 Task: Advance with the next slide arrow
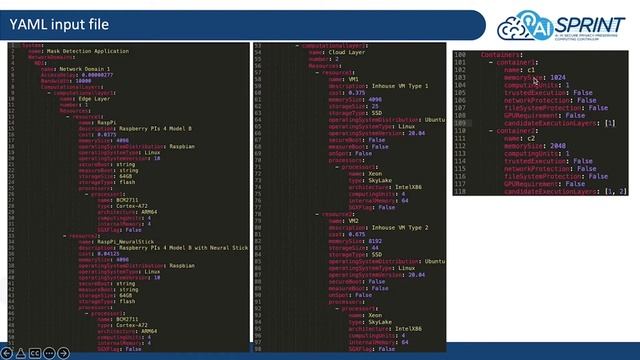point(63,353)
